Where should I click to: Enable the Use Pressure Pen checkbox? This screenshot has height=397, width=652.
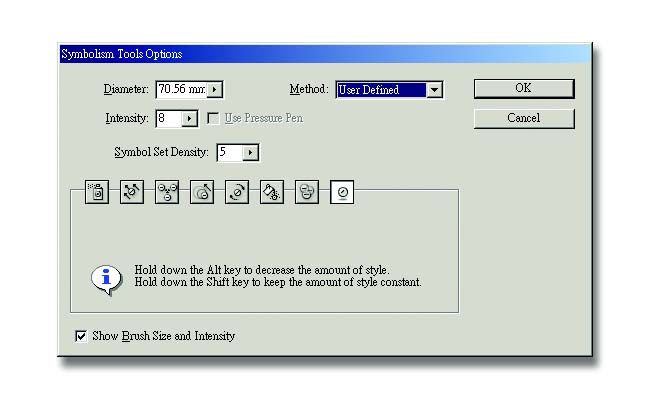point(213,118)
